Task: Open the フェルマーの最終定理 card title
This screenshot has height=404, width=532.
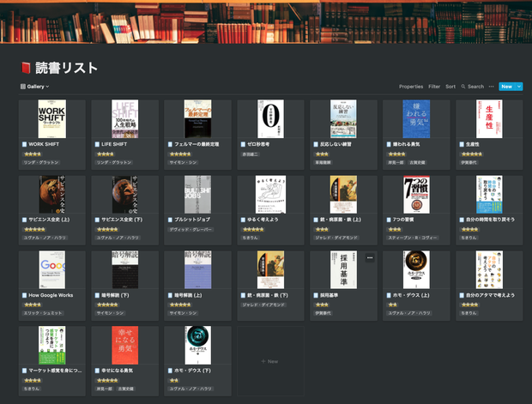Action: 196,144
